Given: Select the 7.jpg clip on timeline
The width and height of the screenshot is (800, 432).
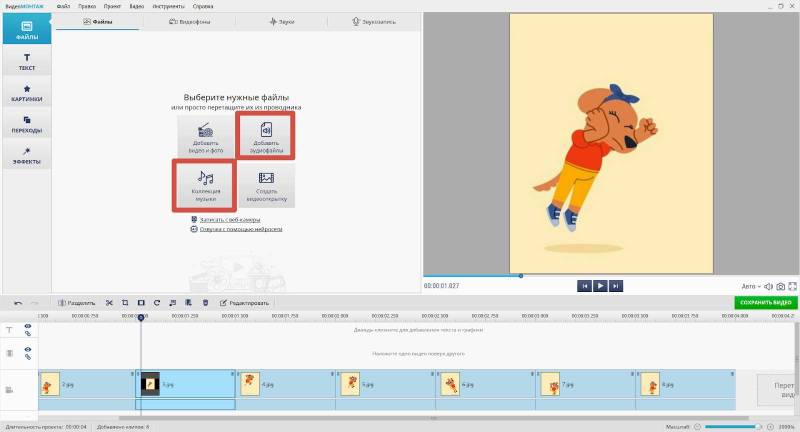Looking at the screenshot, I should (x=585, y=384).
